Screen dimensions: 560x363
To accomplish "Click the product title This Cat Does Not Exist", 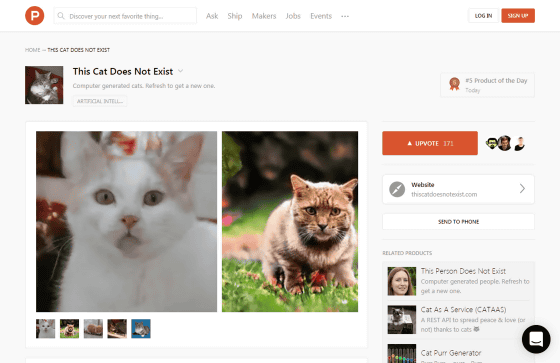I will click(x=123, y=71).
